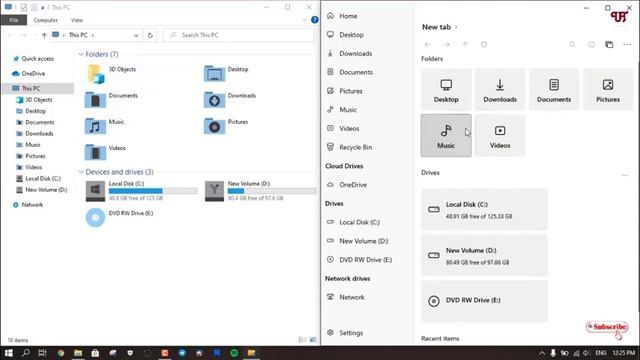Select DVD RW Drive (E:) in Explorer
The height and width of the screenshot is (360, 640).
tap(119, 217)
